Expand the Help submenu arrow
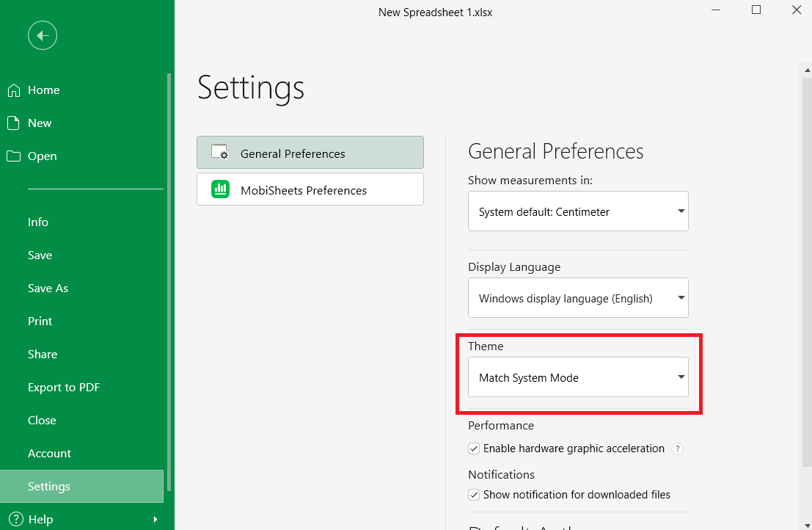The height and width of the screenshot is (530, 812). click(x=156, y=519)
